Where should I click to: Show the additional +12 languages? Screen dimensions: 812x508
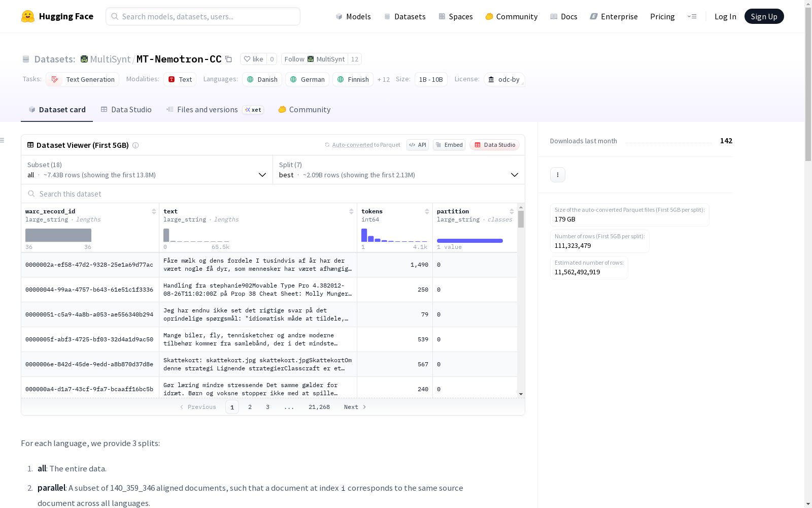coord(384,79)
